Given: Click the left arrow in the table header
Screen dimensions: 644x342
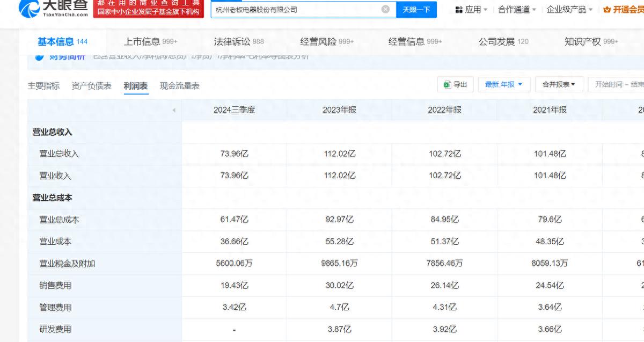Looking at the screenshot, I should pos(173,110).
